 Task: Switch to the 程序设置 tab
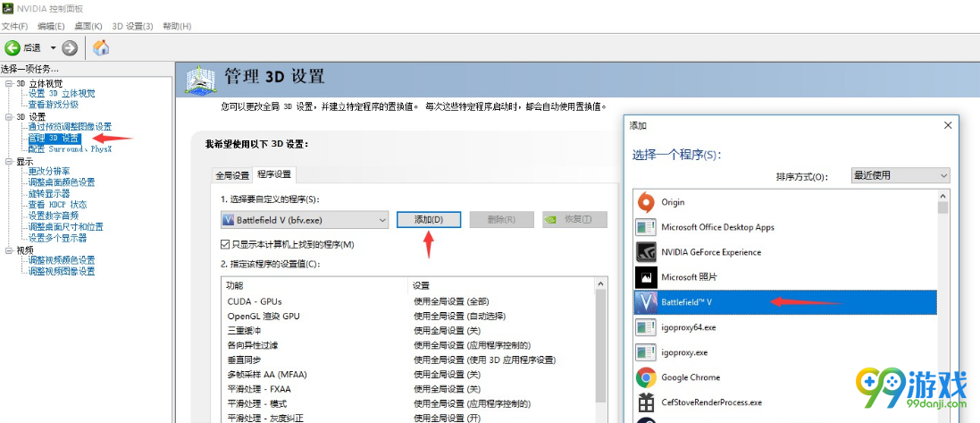(x=273, y=174)
